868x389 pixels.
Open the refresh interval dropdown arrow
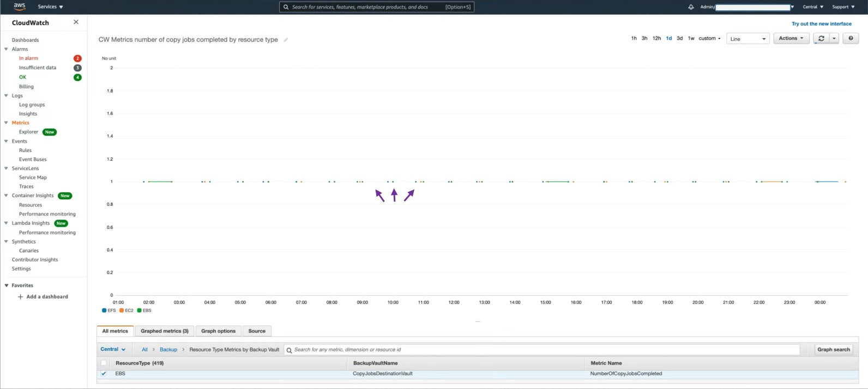coord(834,38)
